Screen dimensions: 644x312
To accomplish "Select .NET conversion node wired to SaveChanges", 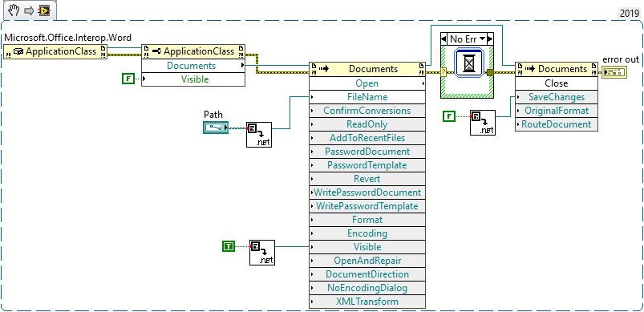I will click(x=483, y=123).
